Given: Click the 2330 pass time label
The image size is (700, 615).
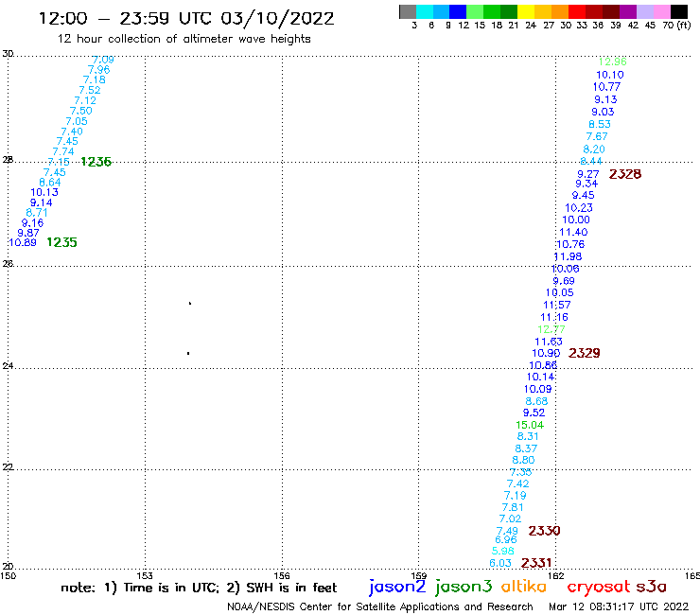Looking at the screenshot, I should pos(544,531).
